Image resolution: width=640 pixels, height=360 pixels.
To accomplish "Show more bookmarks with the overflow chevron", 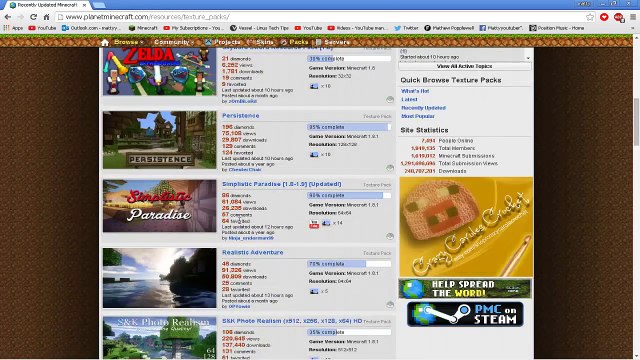I will click(633, 28).
